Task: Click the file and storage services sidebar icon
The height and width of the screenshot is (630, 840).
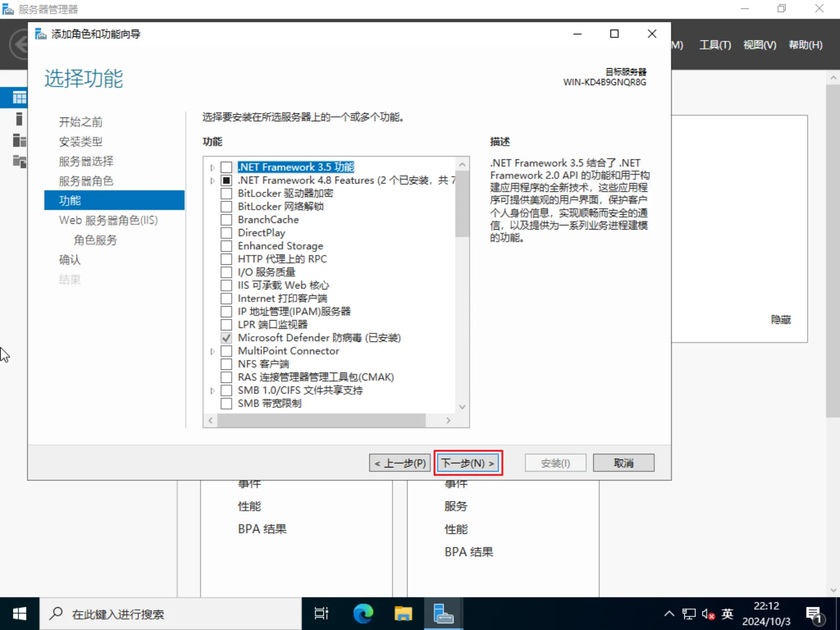Action: [19, 161]
